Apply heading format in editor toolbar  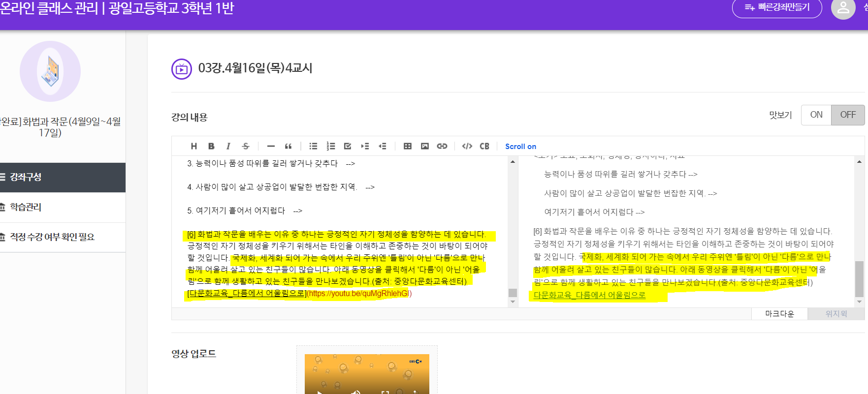[x=194, y=146]
